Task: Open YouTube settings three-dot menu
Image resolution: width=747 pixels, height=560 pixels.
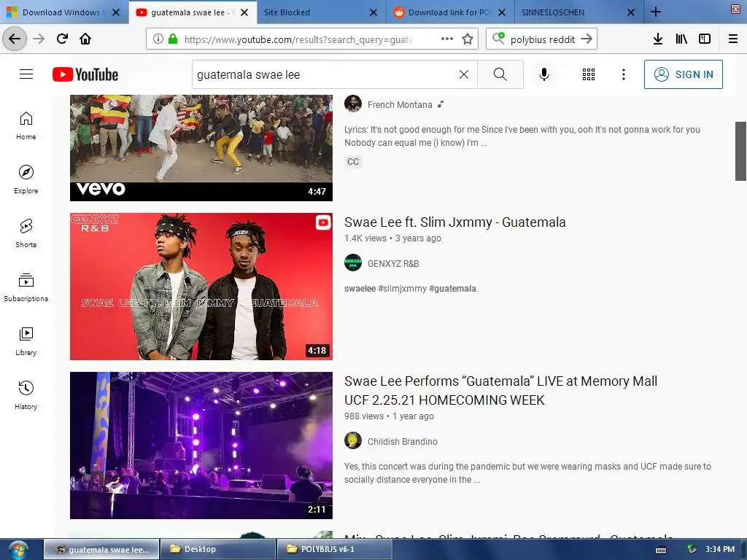Action: pos(624,74)
